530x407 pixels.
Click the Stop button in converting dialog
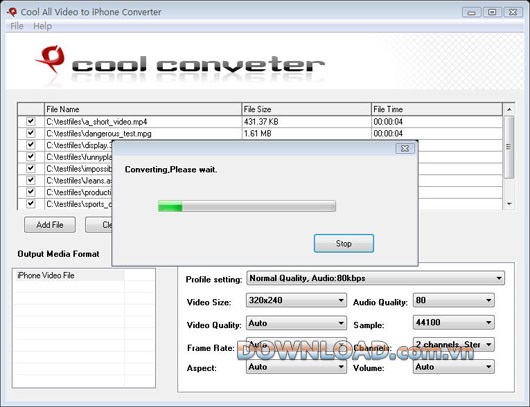point(344,243)
